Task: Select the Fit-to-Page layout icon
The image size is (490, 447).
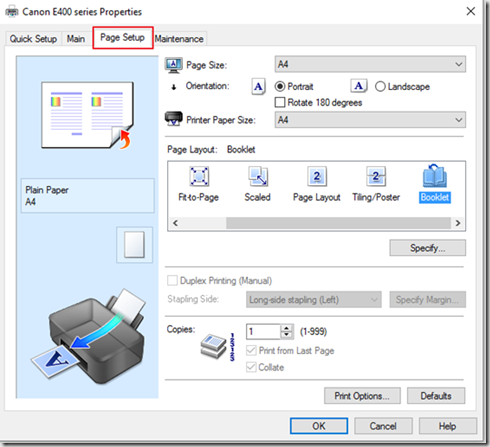Action: [x=199, y=176]
